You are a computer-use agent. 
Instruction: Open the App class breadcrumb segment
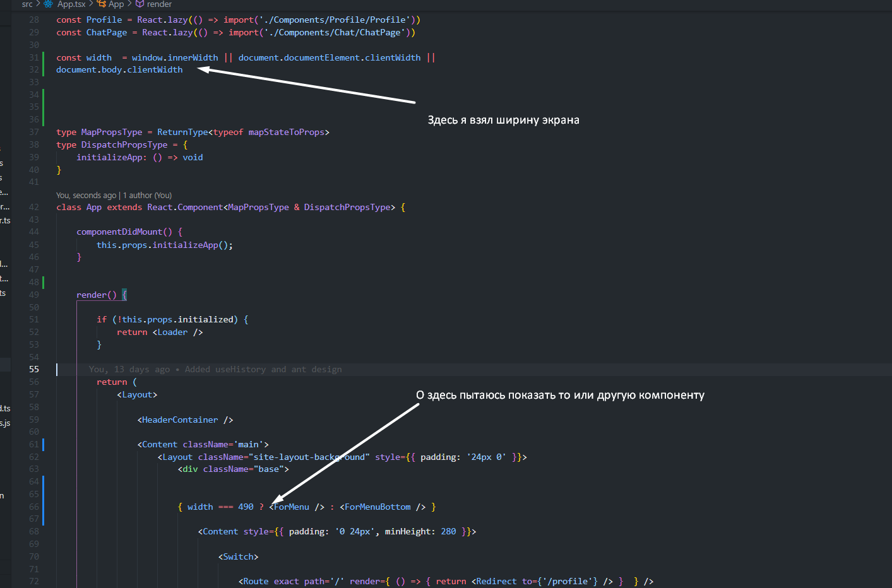click(x=116, y=4)
